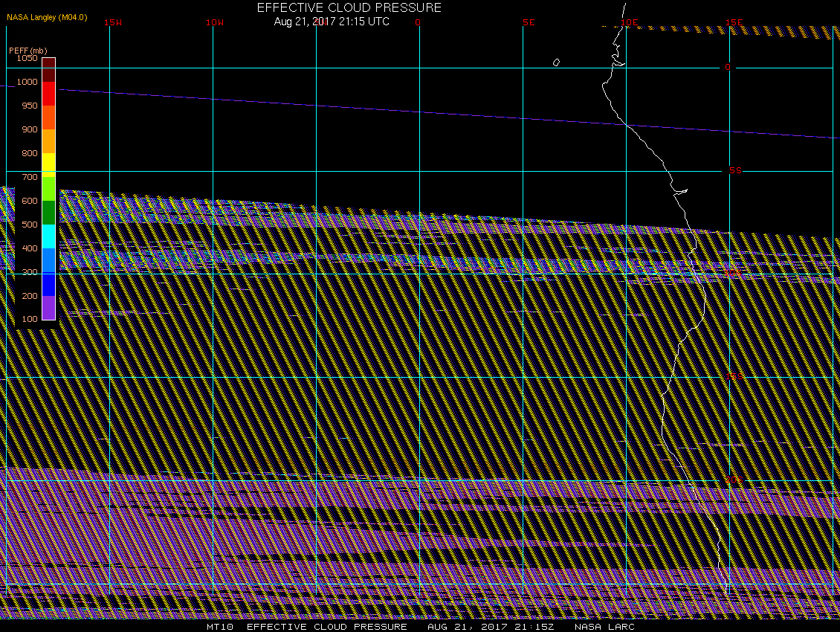Image resolution: width=840 pixels, height=632 pixels.
Task: Click the 700 colorbar value
Action: pyautogui.click(x=30, y=177)
